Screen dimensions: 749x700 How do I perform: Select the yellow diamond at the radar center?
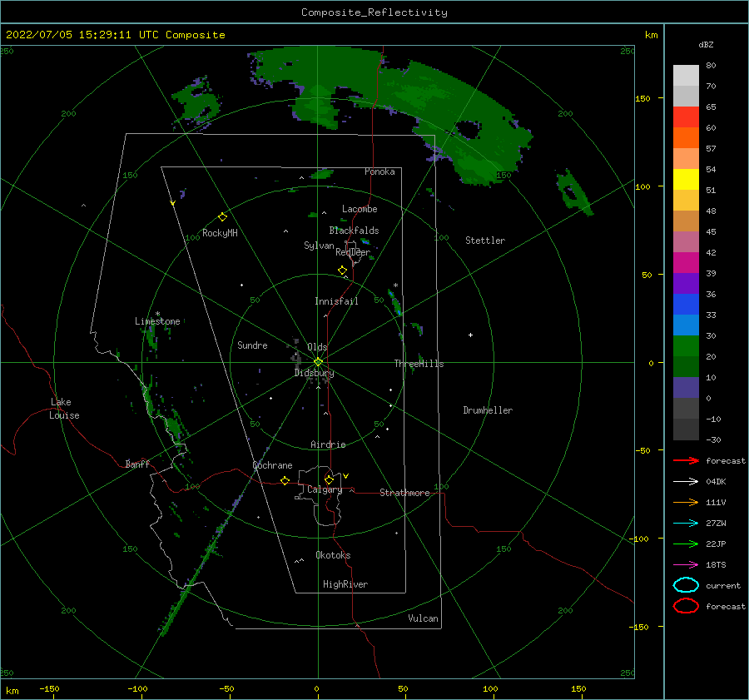click(x=318, y=362)
